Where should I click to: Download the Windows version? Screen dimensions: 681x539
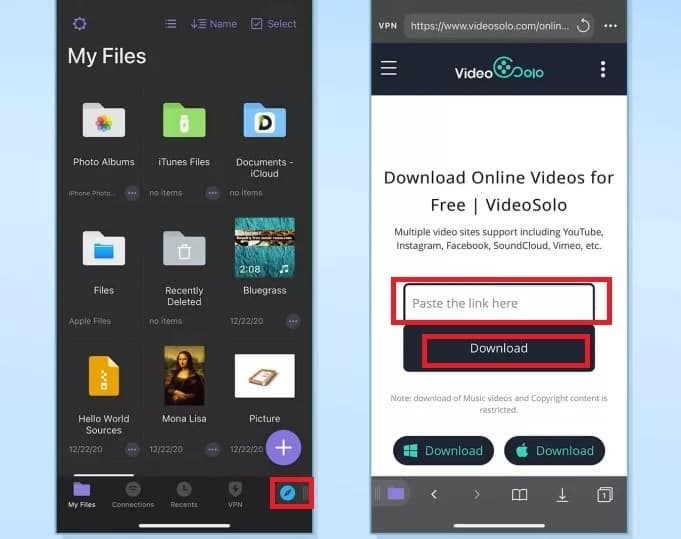tap(443, 450)
